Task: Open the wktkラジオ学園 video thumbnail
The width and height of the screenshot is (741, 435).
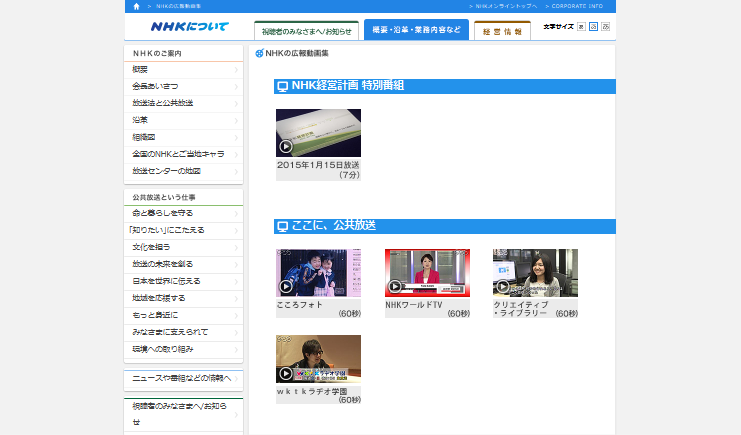Action: pyautogui.click(x=319, y=359)
